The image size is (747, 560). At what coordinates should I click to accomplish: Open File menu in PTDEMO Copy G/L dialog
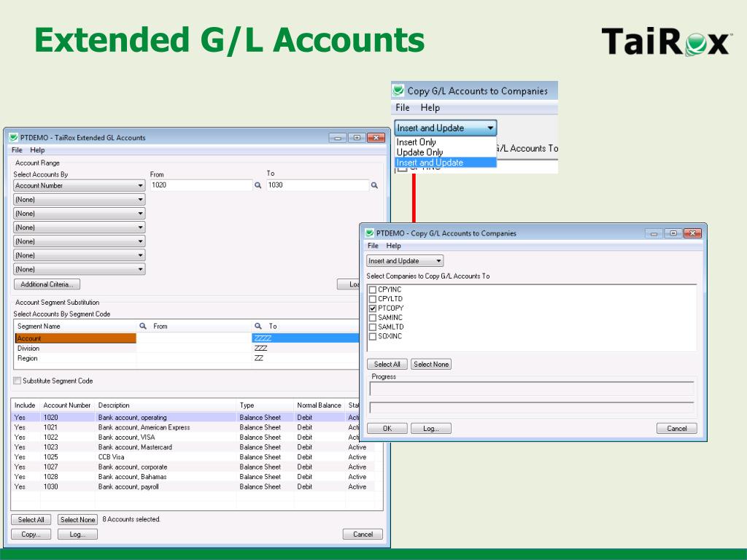click(373, 246)
